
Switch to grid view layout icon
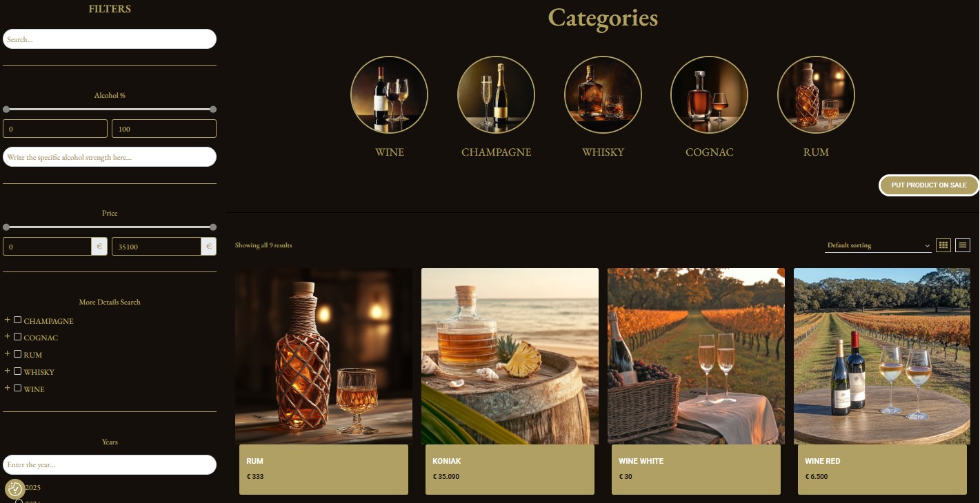click(x=943, y=245)
